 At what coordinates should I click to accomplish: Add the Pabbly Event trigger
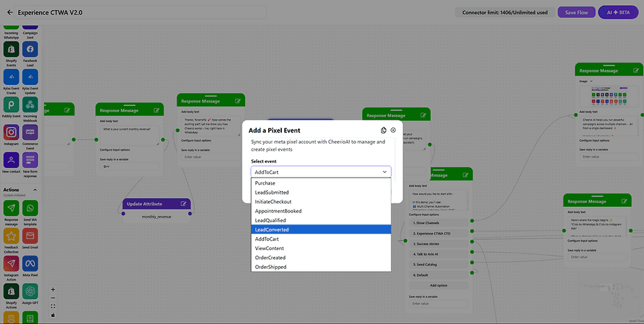(11, 105)
